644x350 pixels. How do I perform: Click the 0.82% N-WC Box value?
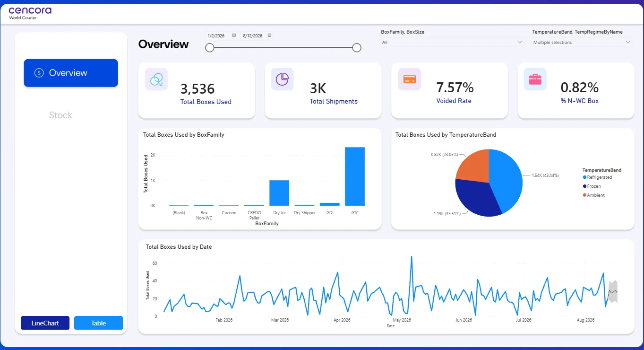(x=580, y=87)
